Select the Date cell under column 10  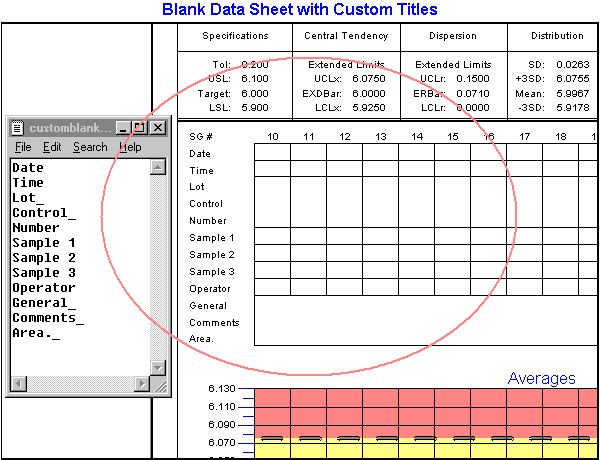point(272,153)
